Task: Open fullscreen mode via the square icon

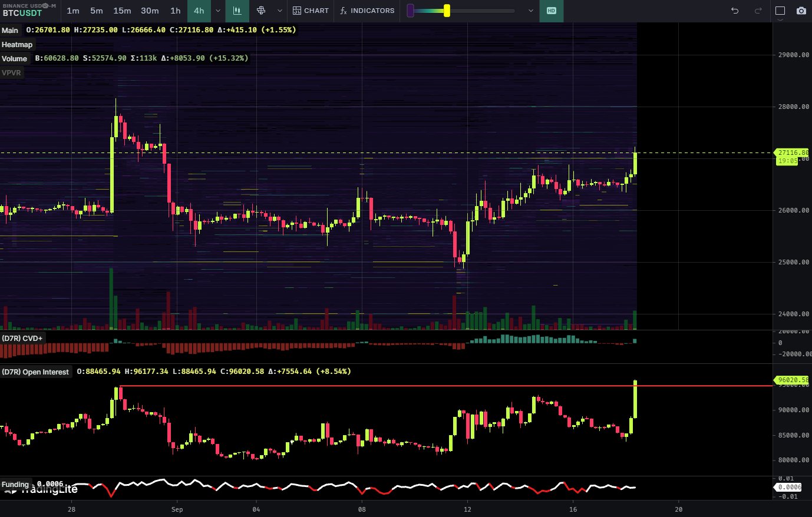Action: [x=779, y=11]
